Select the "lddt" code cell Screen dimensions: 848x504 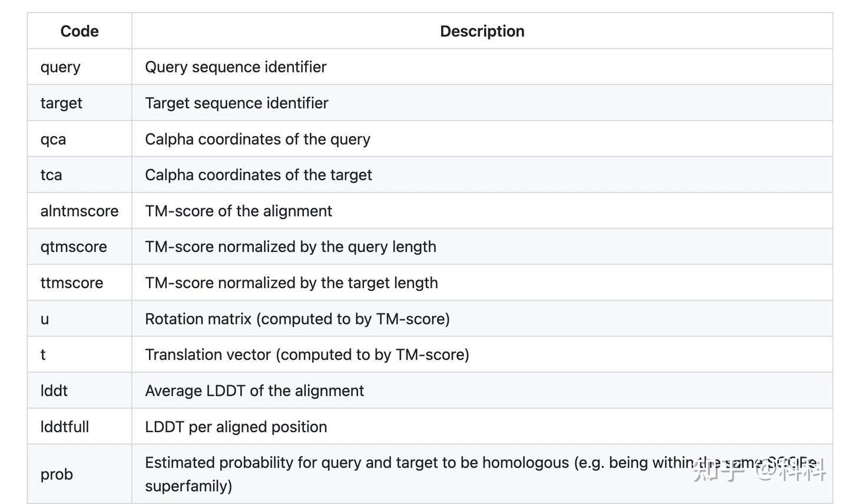[x=54, y=391]
